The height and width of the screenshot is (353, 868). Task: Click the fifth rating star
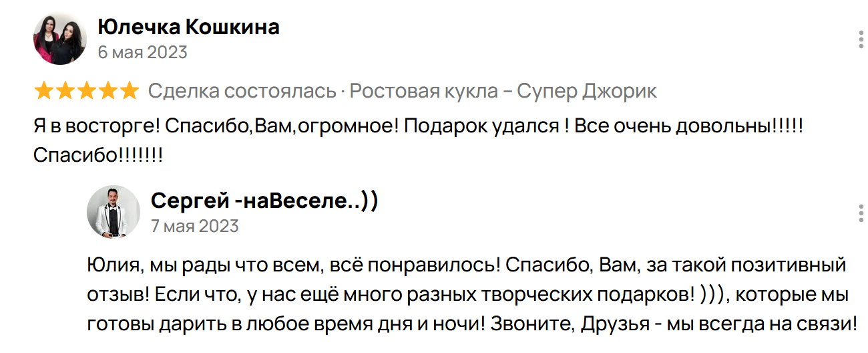[129, 91]
